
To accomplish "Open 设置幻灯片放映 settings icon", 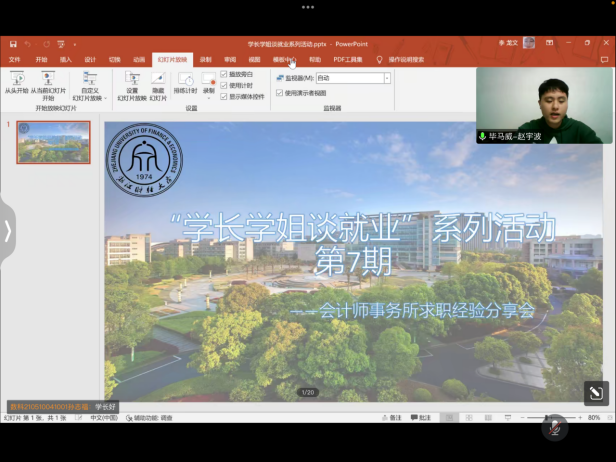I will pos(132,80).
